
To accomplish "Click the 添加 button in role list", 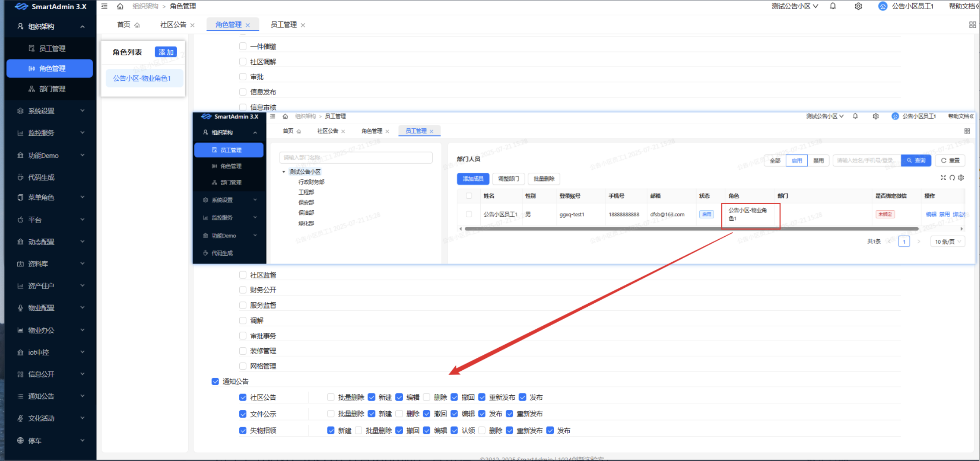I will pos(166,52).
